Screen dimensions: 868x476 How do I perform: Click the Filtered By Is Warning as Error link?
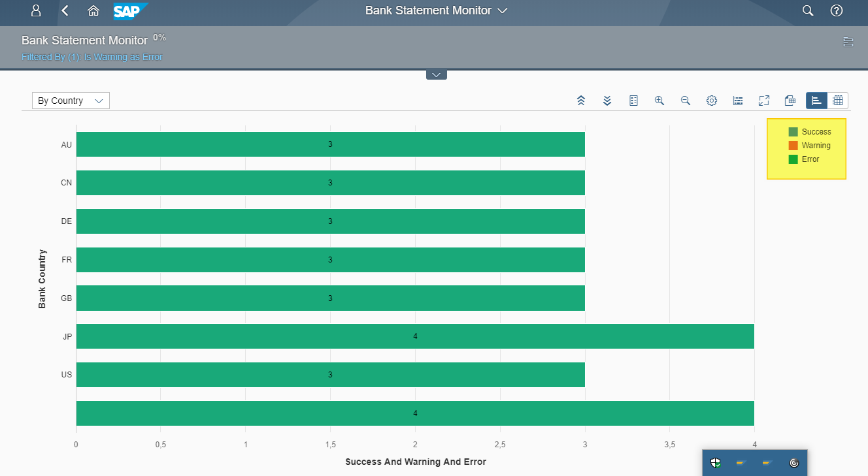pos(92,57)
